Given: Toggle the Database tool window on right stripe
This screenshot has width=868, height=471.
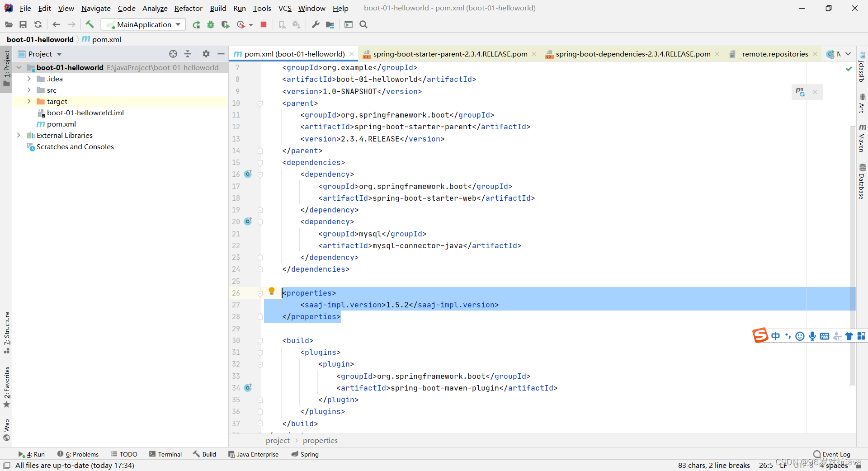Looking at the screenshot, I should click(x=862, y=181).
